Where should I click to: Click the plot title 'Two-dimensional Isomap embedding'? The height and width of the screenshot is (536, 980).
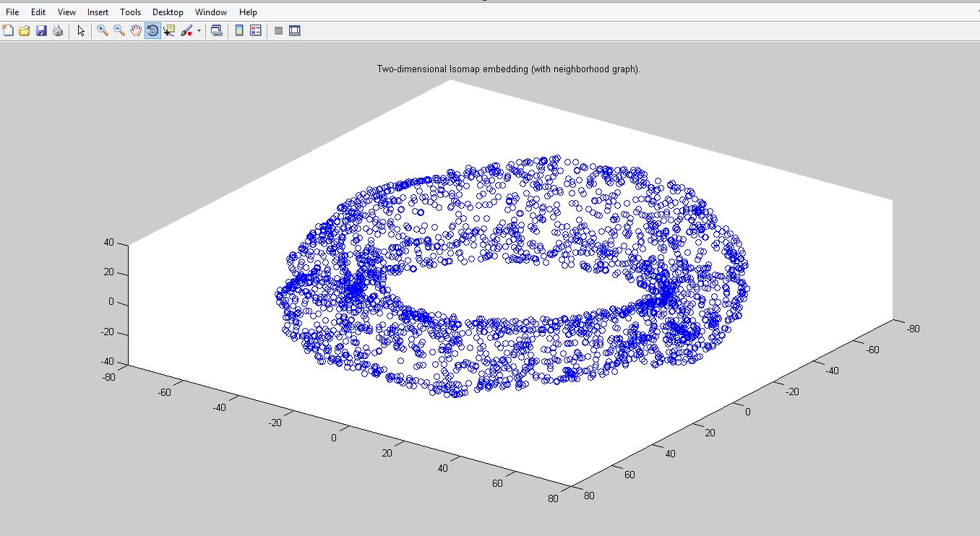pyautogui.click(x=509, y=69)
